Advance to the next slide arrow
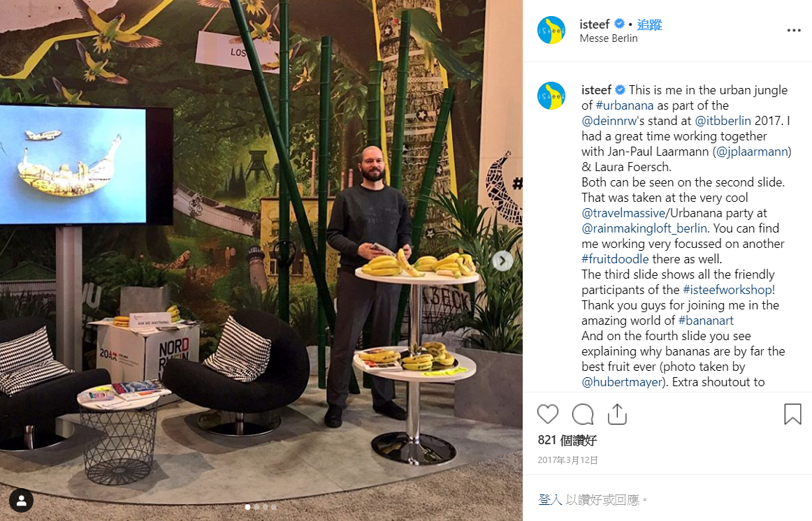The width and height of the screenshot is (812, 521). [x=502, y=260]
